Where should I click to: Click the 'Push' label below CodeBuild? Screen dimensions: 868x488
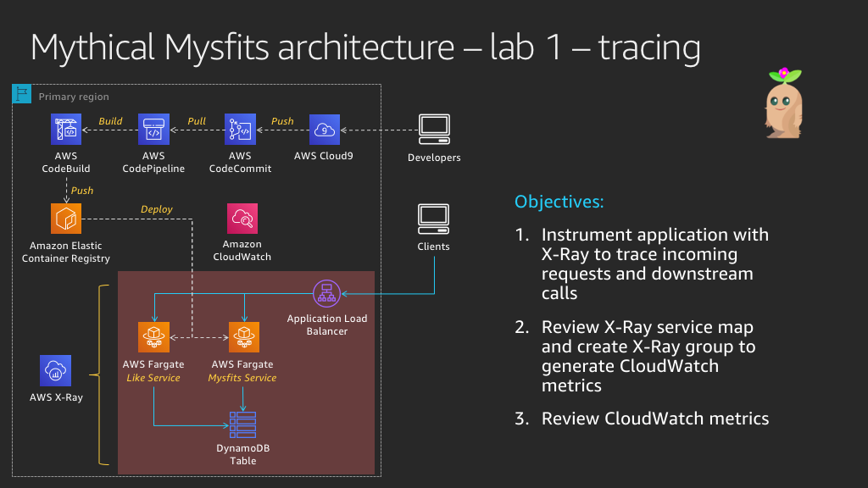[x=82, y=191]
